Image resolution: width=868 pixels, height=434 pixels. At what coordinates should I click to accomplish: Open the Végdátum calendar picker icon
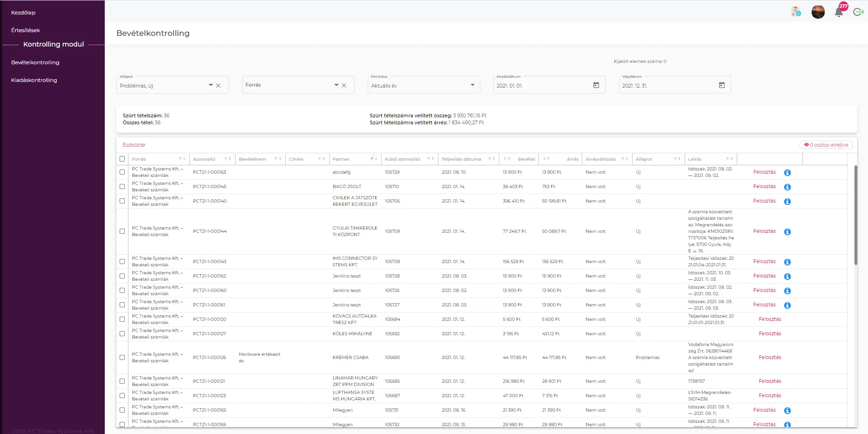tap(721, 85)
